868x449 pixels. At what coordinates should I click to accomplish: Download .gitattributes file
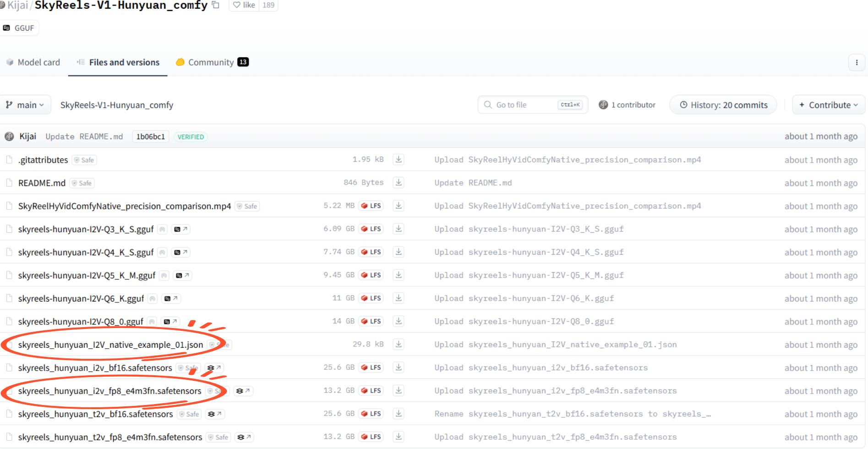pyautogui.click(x=399, y=159)
